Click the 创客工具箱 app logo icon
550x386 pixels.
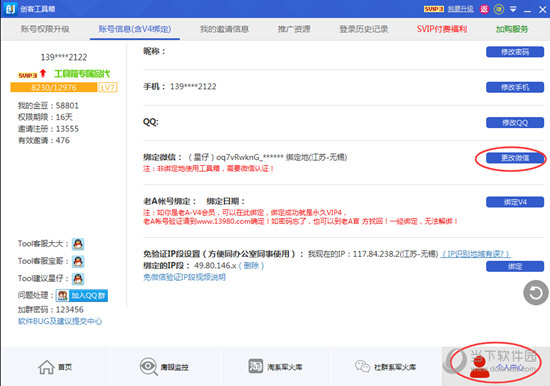click(x=11, y=8)
